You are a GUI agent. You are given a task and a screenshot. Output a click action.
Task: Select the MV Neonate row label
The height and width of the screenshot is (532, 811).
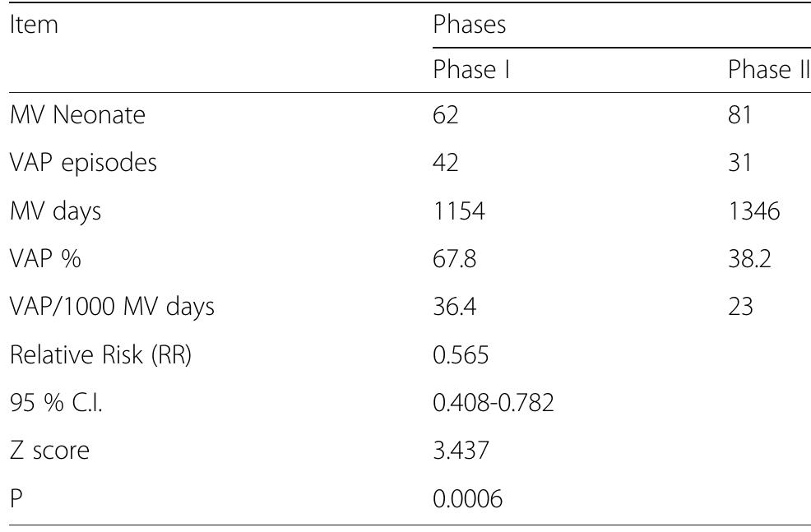pos(77,114)
